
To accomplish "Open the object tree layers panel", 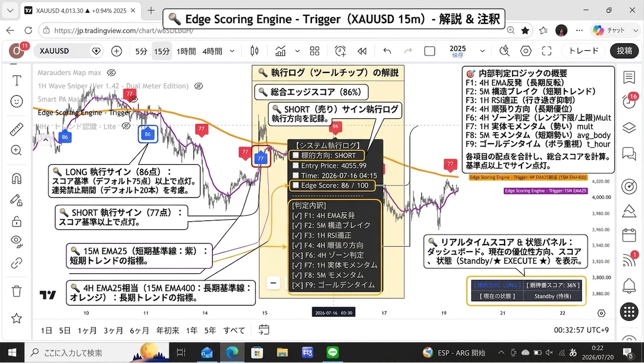I will [x=629, y=127].
